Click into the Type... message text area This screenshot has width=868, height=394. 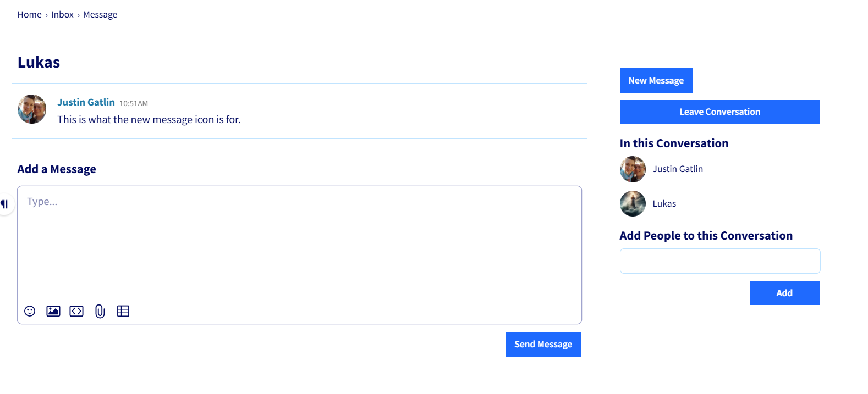[299, 242]
